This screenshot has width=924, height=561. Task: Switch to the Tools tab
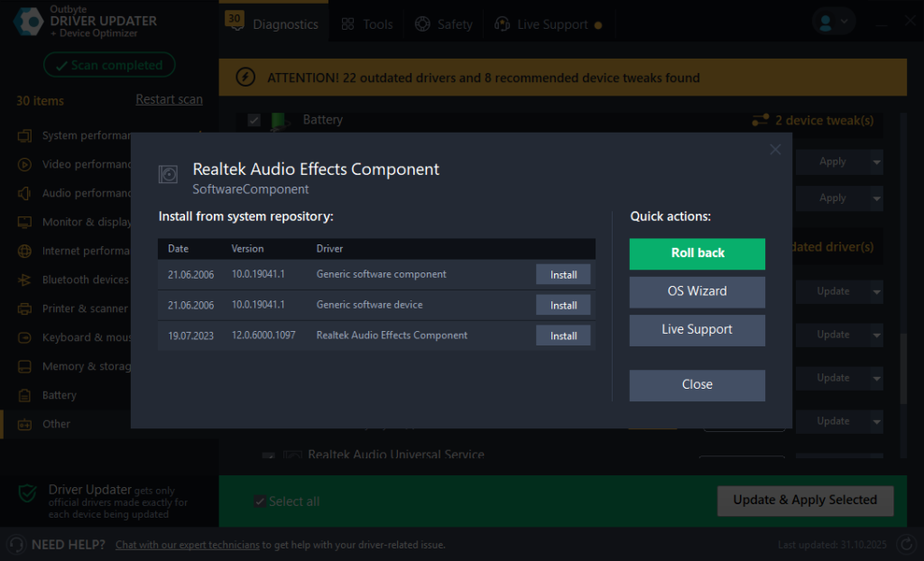pyautogui.click(x=367, y=24)
